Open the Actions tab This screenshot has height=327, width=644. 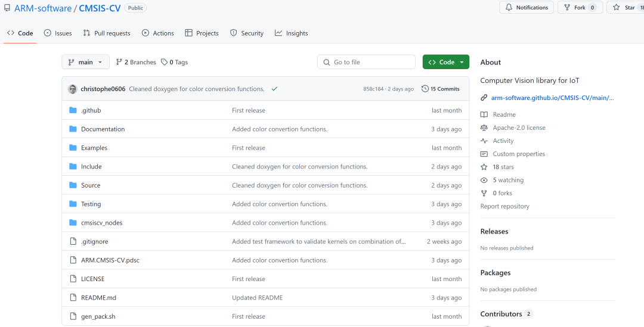pos(157,33)
